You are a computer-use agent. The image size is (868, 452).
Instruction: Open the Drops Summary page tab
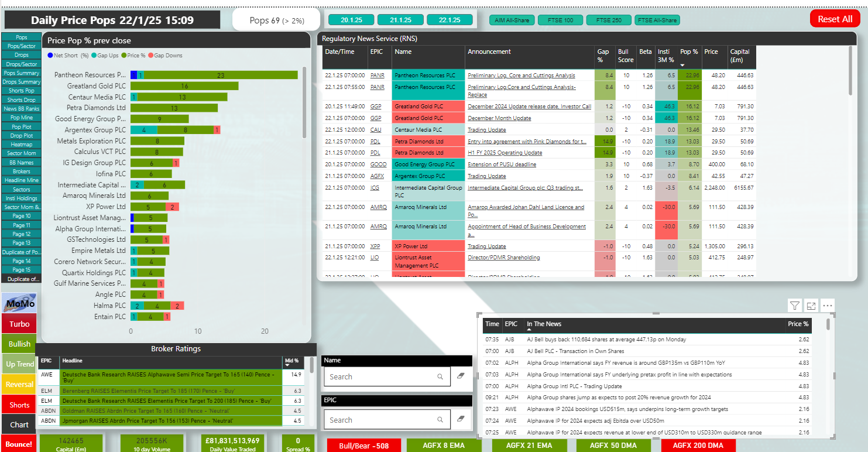click(x=22, y=82)
